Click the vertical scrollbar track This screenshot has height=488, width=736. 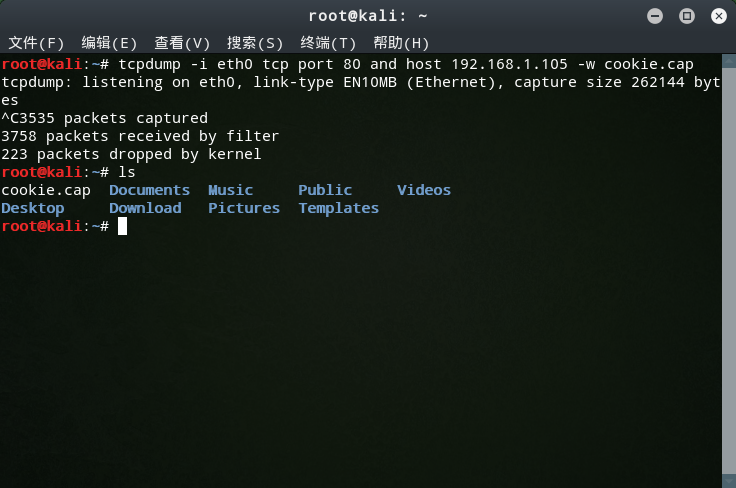point(729,271)
